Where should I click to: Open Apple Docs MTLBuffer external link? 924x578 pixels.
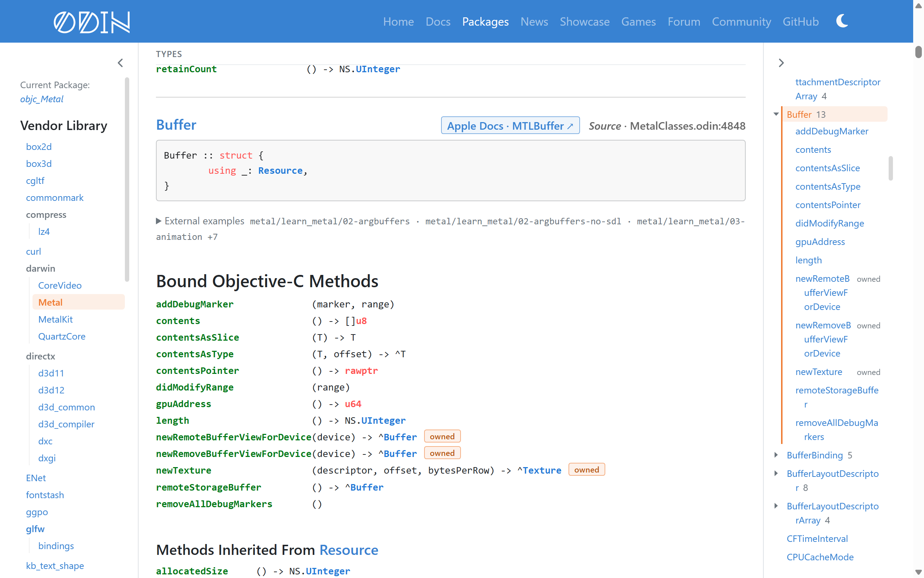click(510, 125)
